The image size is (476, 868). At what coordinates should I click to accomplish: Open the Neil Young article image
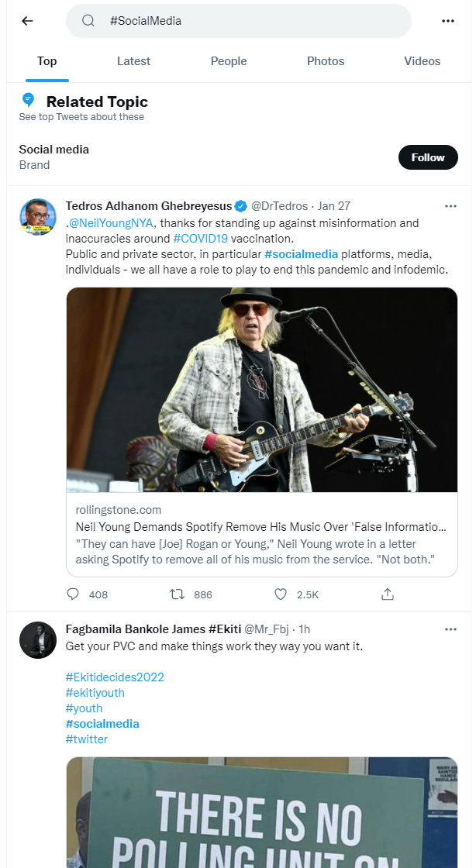pos(262,390)
